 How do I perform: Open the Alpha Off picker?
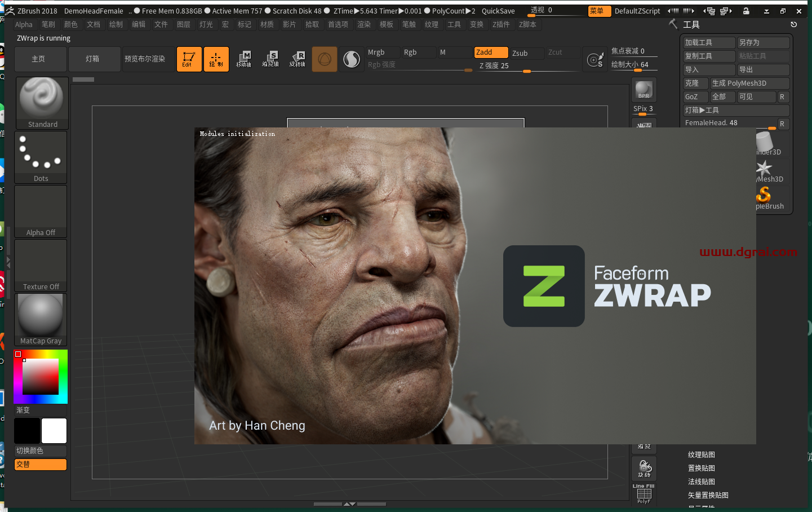tap(41, 211)
